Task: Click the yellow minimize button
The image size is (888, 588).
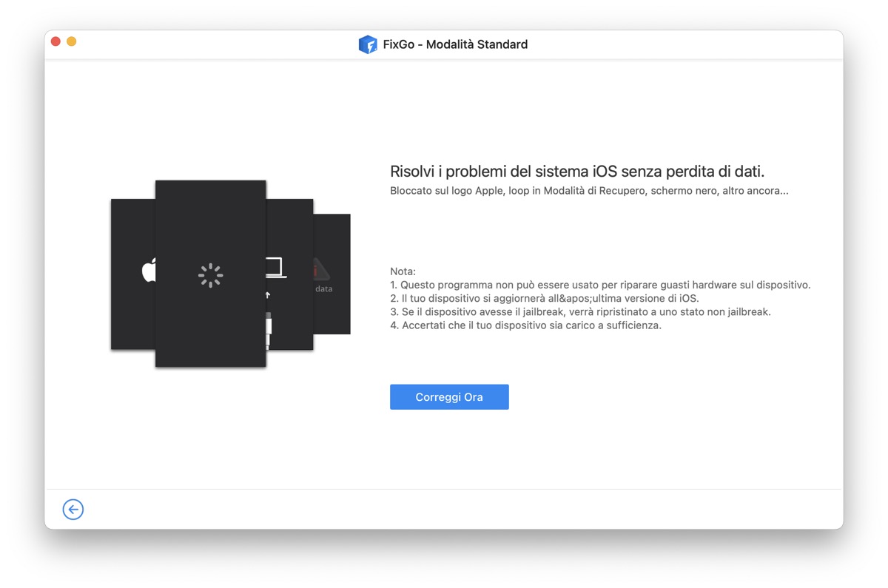Action: (71, 42)
